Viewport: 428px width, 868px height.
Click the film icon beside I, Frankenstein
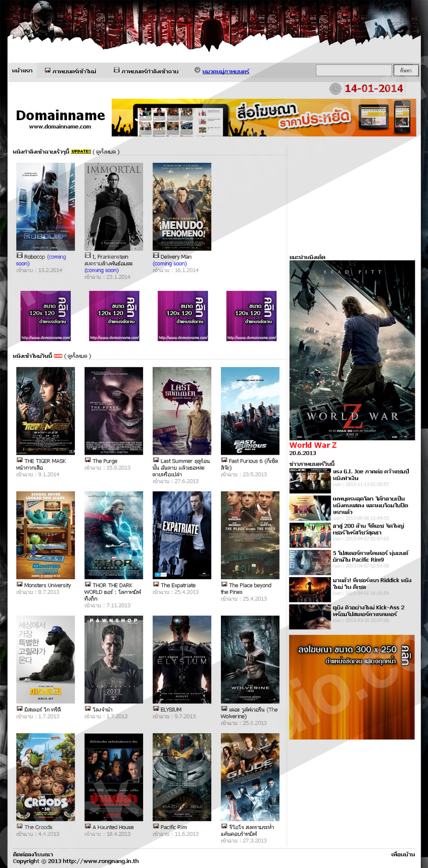pyautogui.click(x=88, y=255)
